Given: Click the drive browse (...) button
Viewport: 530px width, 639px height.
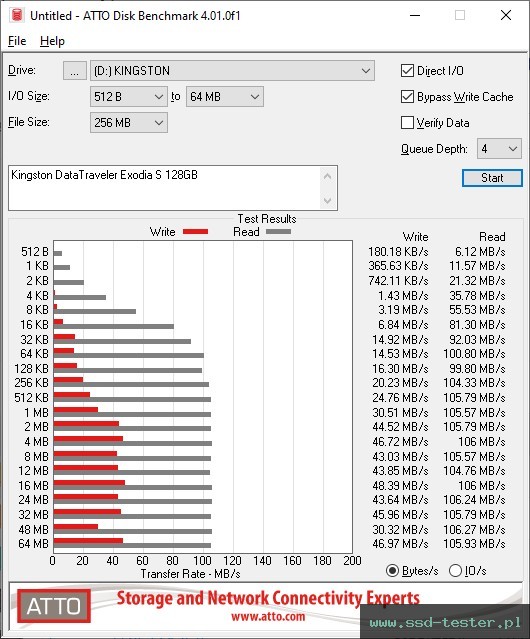Looking at the screenshot, I should [x=75, y=71].
